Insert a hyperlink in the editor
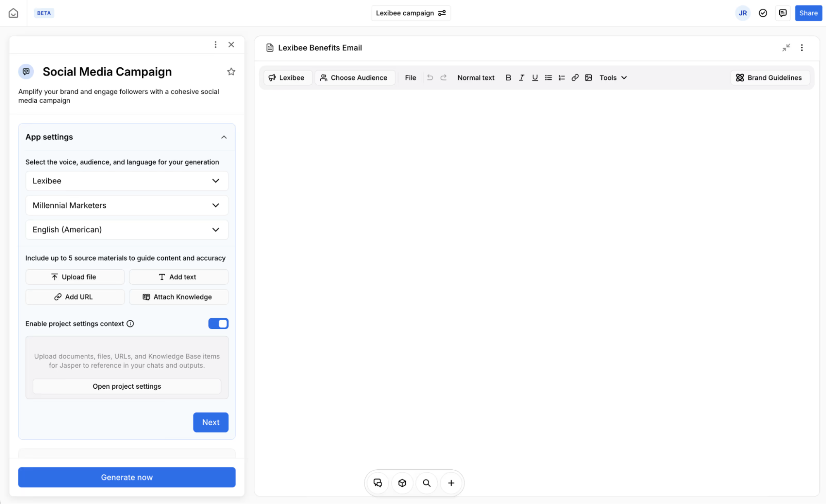This screenshot has height=504, width=826. point(575,78)
